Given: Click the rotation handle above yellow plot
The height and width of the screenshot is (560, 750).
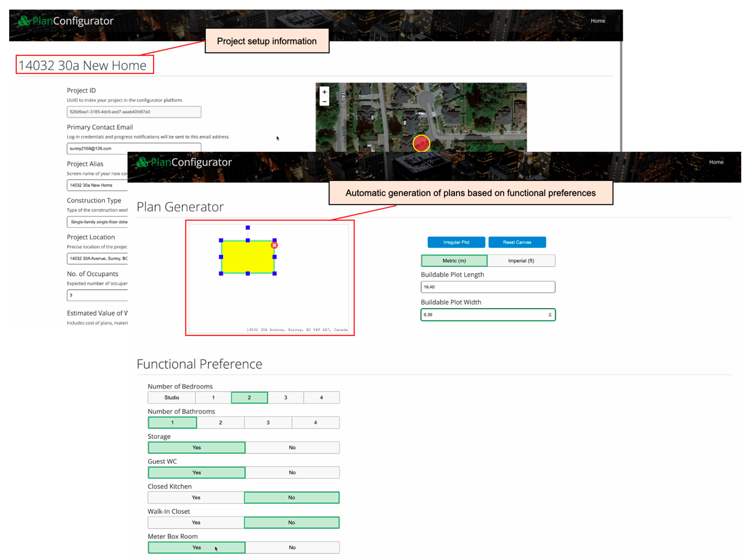Looking at the screenshot, I should click(x=247, y=228).
